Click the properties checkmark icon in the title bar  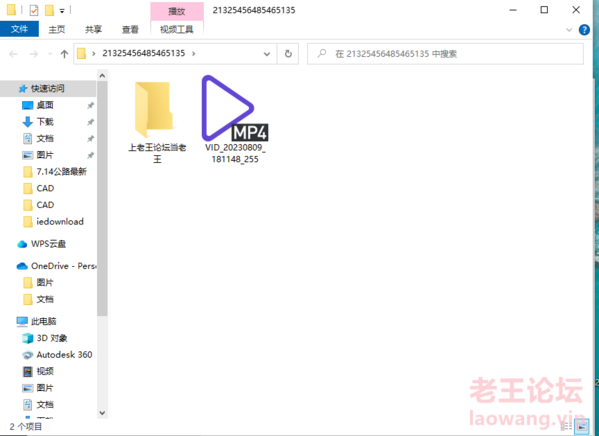click(x=34, y=10)
